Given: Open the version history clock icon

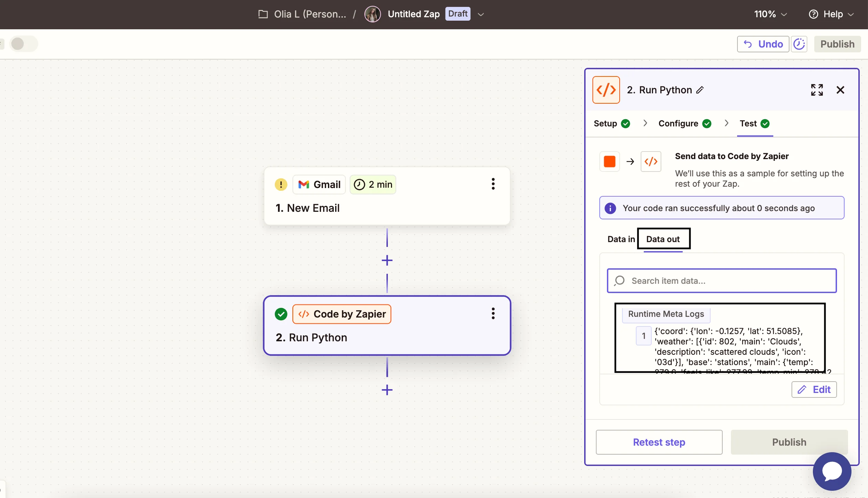Looking at the screenshot, I should tap(799, 44).
